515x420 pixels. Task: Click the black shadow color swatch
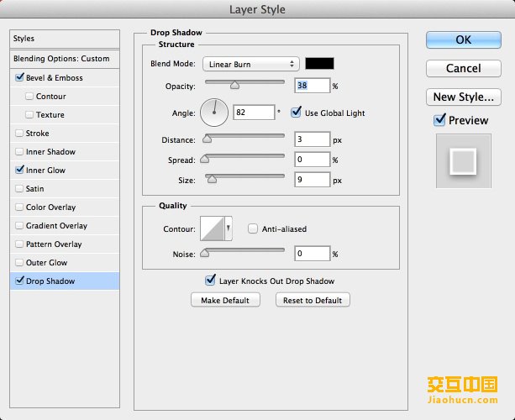319,63
